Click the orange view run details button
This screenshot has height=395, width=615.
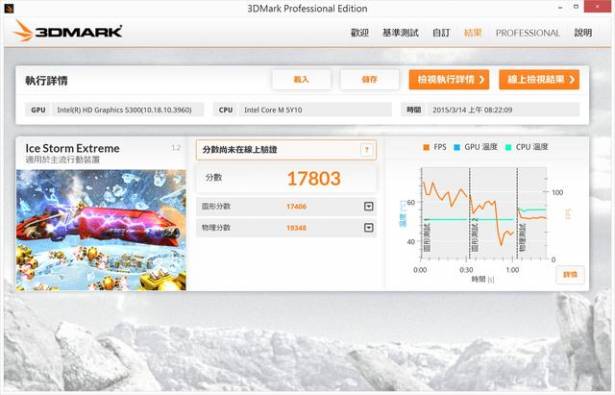click(449, 80)
